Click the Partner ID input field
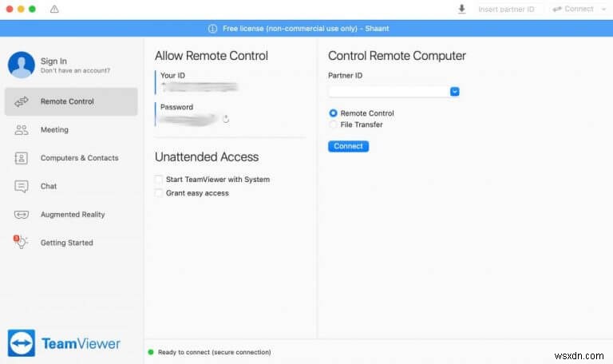This screenshot has height=364, width=613. 390,92
